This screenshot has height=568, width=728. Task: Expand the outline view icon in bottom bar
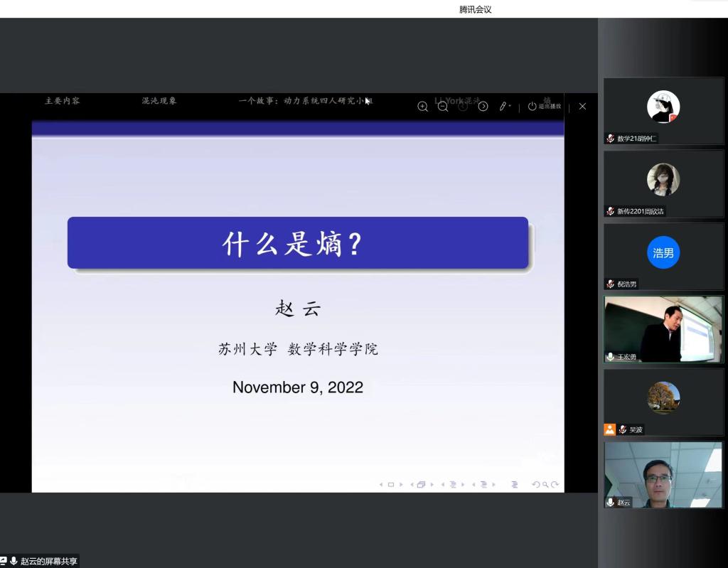point(514,485)
